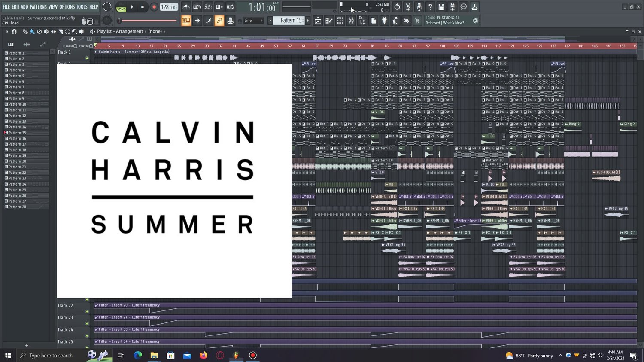Open the Mixer view icon

[351, 21]
